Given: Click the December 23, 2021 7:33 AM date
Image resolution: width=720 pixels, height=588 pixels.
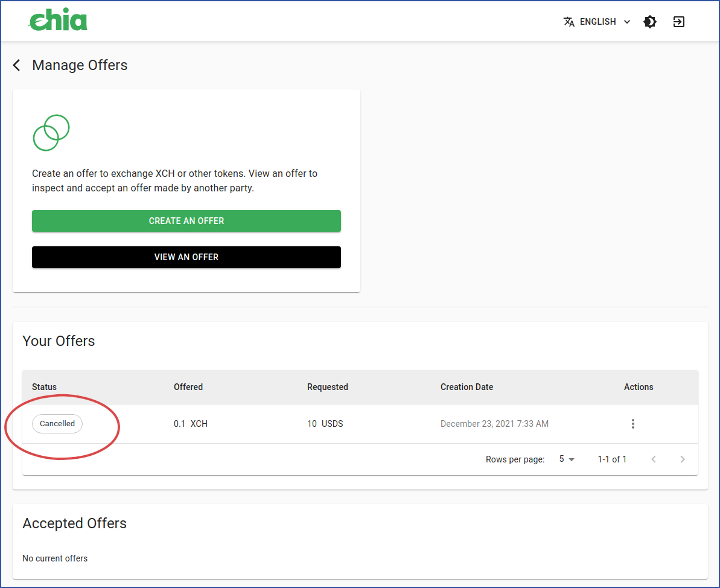Looking at the screenshot, I should click(494, 424).
